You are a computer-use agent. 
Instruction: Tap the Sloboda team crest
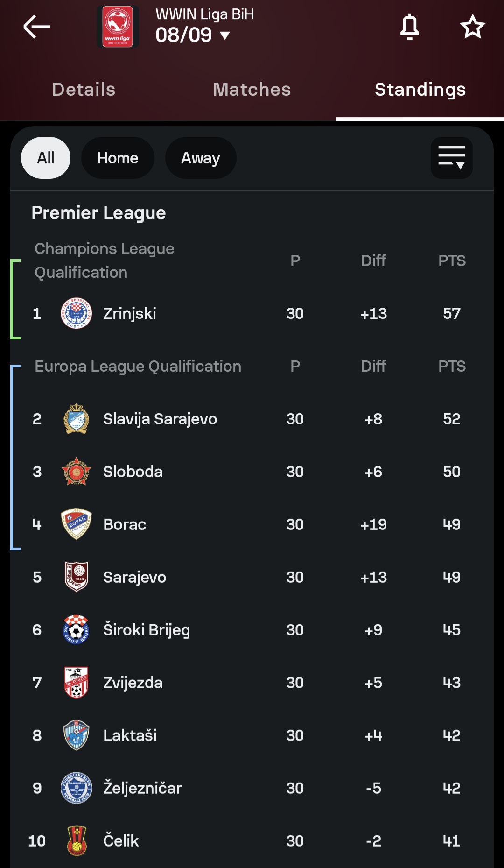tap(77, 472)
